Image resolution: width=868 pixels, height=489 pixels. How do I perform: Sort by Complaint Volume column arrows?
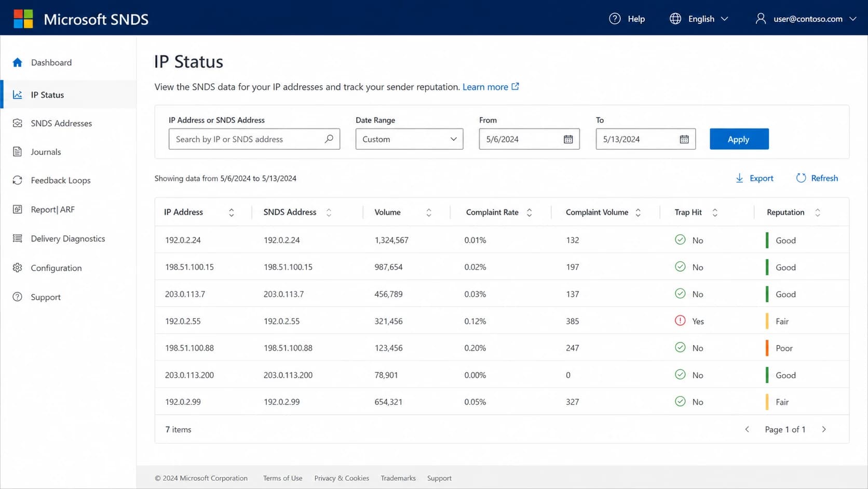point(638,213)
